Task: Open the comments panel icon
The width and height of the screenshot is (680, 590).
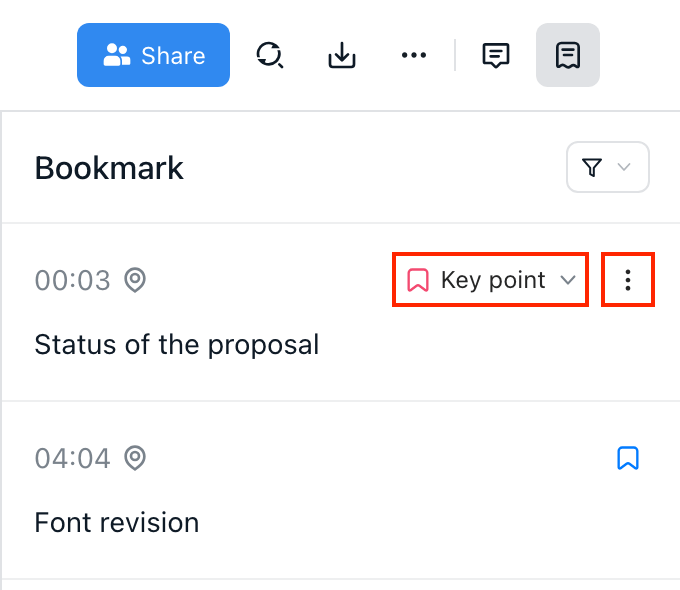Action: (x=495, y=55)
